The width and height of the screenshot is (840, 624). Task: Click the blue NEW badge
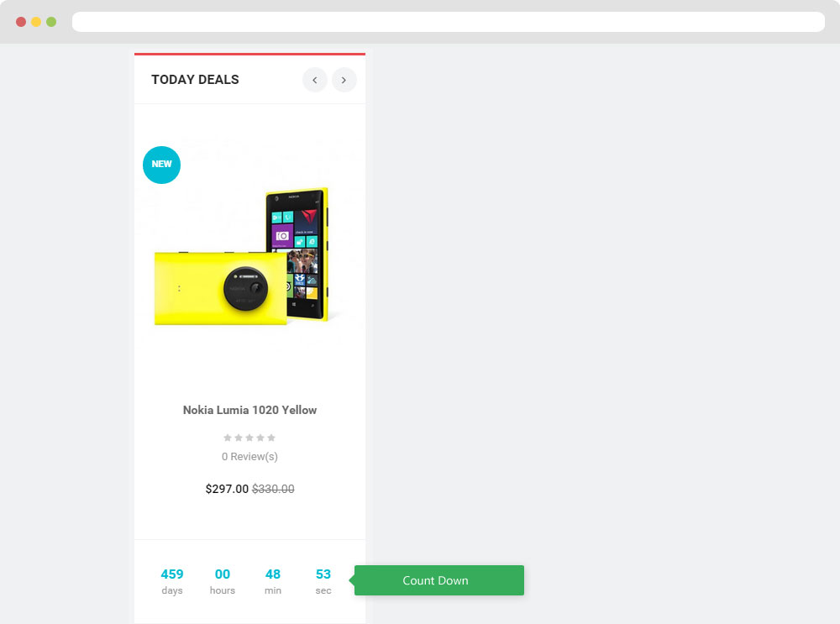pyautogui.click(x=161, y=165)
